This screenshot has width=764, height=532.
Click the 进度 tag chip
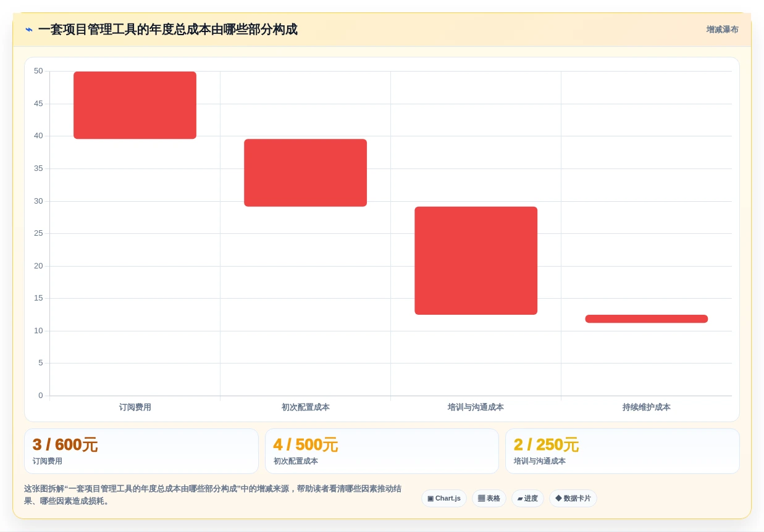527,498
